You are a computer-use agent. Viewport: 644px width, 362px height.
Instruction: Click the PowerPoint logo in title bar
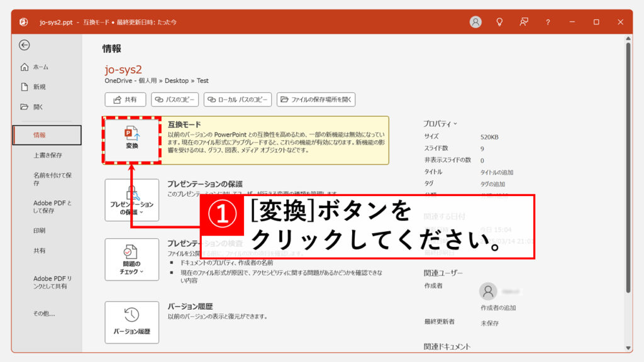click(24, 22)
